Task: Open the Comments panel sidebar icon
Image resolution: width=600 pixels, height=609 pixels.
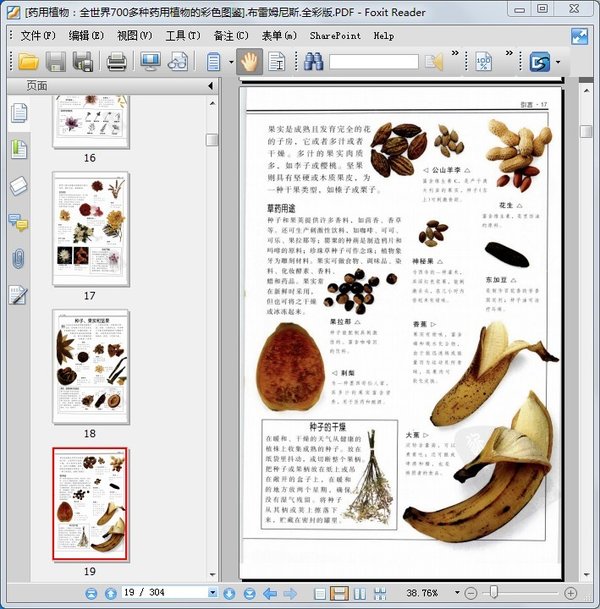Action: (x=18, y=222)
